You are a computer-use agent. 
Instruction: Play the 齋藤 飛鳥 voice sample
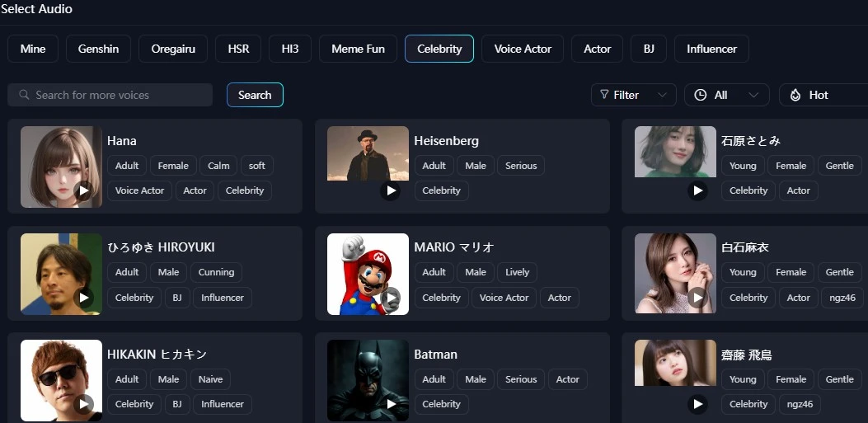(697, 404)
